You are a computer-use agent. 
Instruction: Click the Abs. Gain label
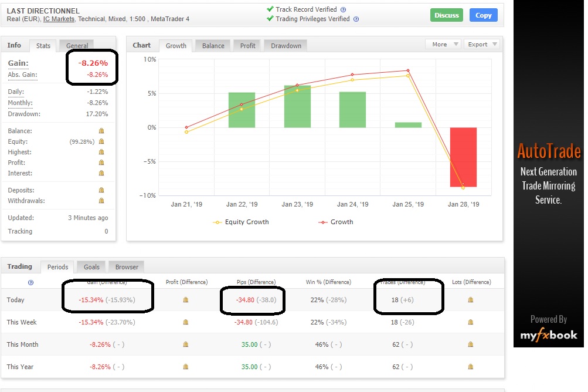pos(22,75)
